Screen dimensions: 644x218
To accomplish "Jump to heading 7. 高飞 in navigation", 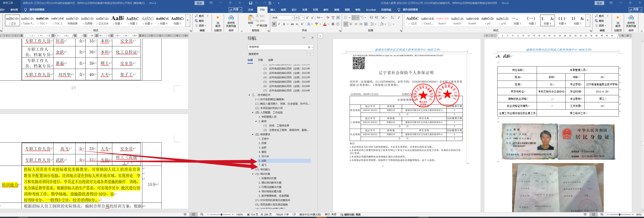I will point(263,165).
